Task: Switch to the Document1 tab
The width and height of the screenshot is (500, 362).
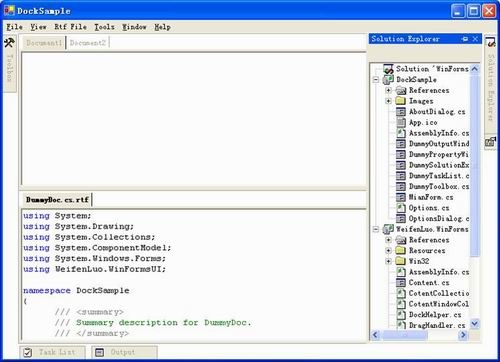Action: [x=44, y=43]
